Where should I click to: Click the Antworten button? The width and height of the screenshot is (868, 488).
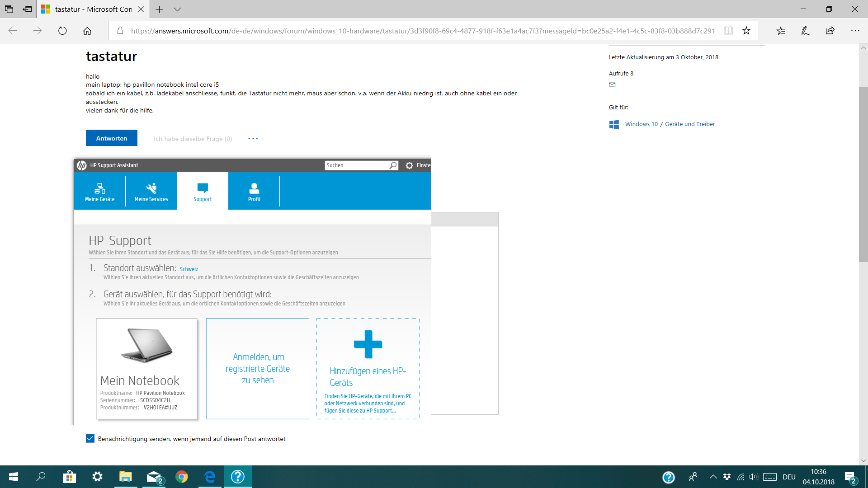pos(112,138)
